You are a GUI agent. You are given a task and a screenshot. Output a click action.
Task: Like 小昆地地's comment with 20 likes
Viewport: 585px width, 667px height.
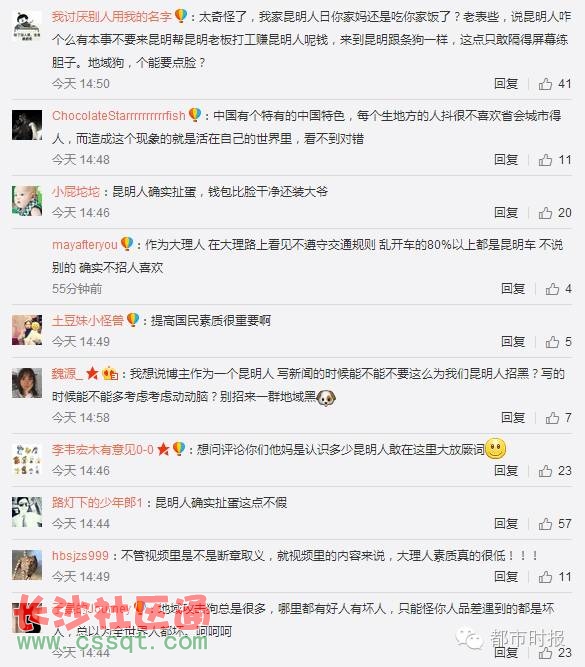coord(545,213)
